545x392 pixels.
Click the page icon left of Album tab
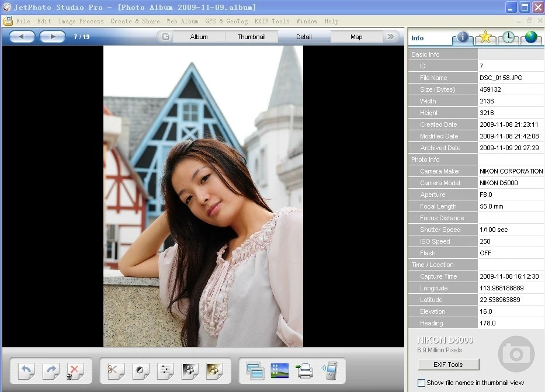[166, 36]
